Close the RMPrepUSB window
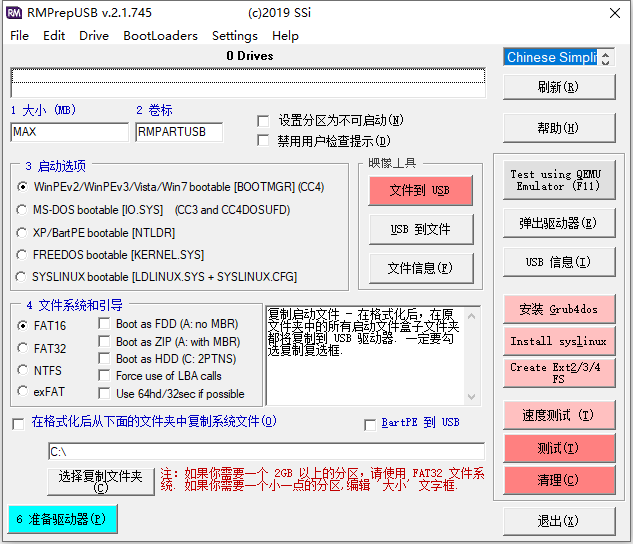Viewport: 633px width, 544px height. pos(615,13)
